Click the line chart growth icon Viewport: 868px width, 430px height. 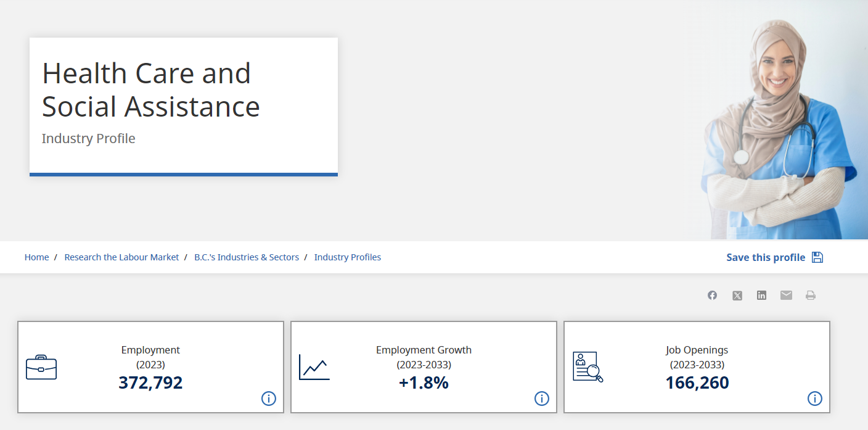click(314, 367)
